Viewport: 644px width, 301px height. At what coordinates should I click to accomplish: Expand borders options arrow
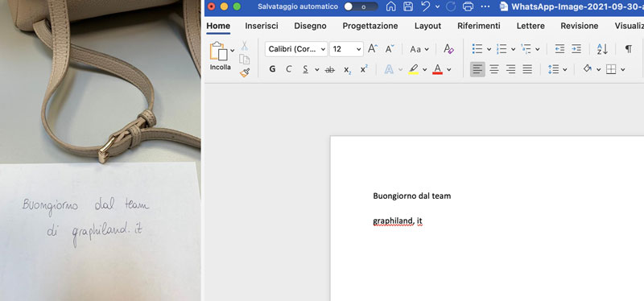(623, 70)
